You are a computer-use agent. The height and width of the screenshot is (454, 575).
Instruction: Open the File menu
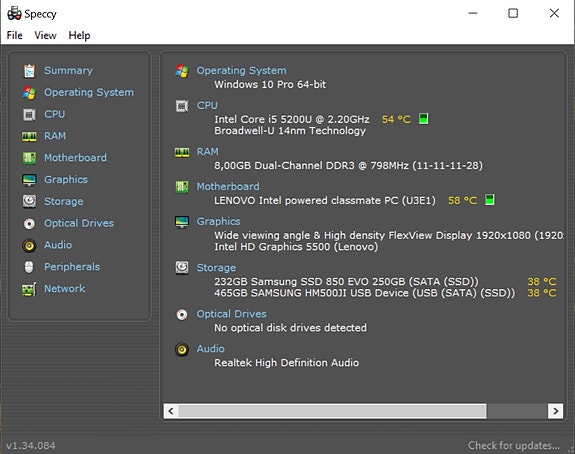coord(15,36)
